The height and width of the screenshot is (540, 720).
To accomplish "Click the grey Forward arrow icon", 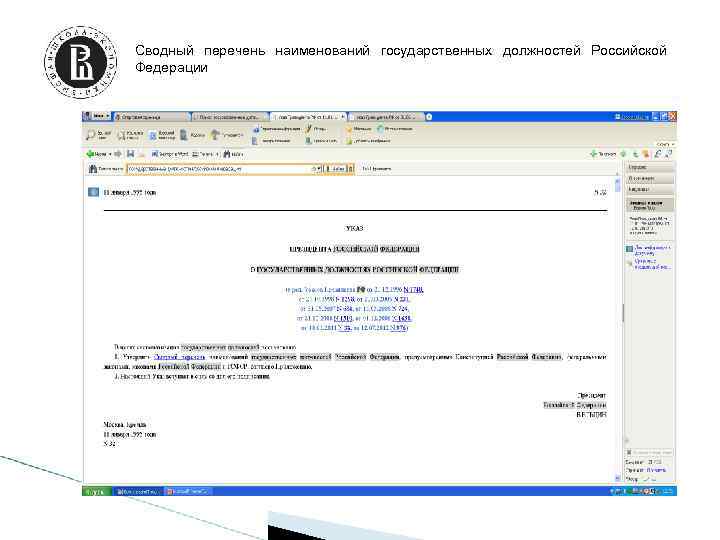I will pos(118,154).
